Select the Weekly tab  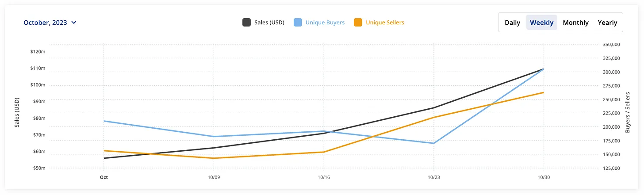[x=541, y=23]
